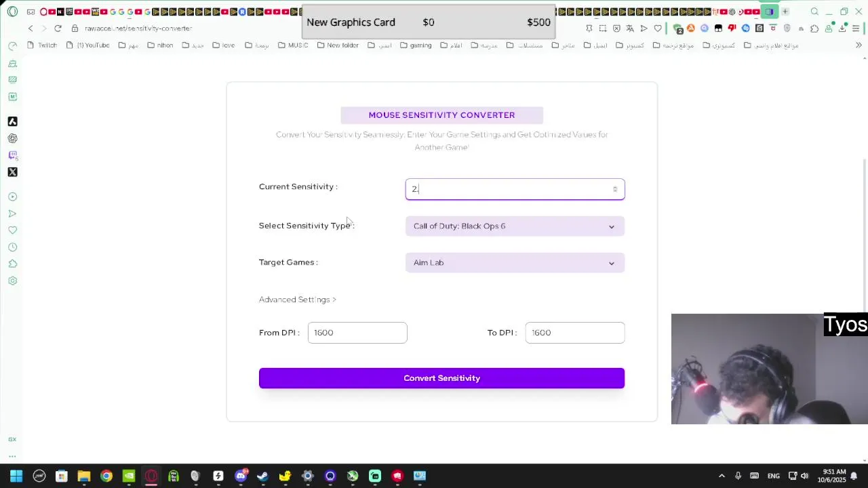This screenshot has width=868, height=488.
Task: Click the heart bookmark icon in address bar
Action: [658, 28]
